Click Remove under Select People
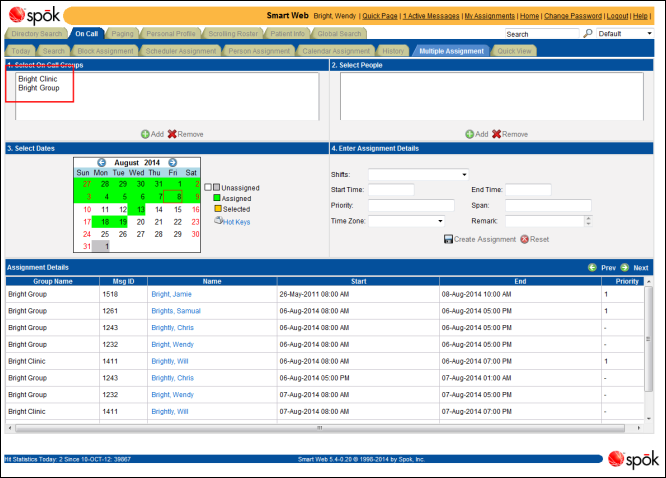This screenshot has height=478, width=666. 510,134
